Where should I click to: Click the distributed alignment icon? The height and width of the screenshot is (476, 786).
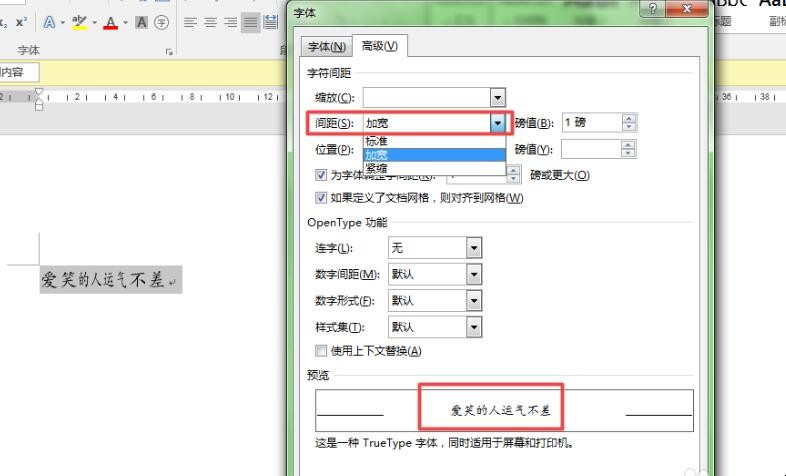point(271,23)
